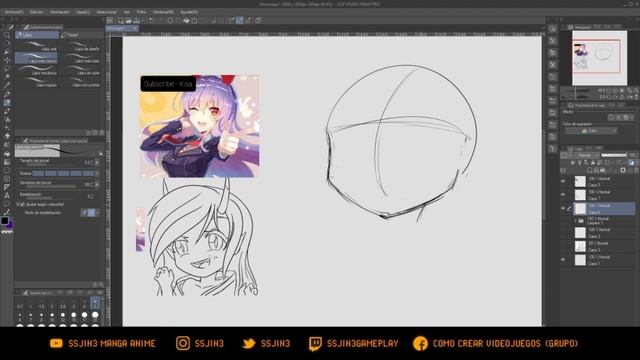Open the Filtro menu
Viewport: 640px width, 360px height.
click(x=141, y=12)
